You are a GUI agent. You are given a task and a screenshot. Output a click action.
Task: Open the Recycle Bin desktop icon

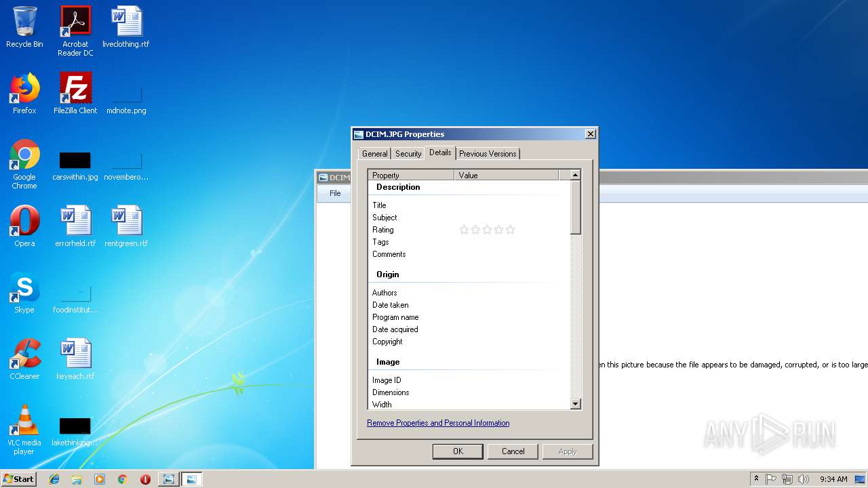click(x=24, y=27)
